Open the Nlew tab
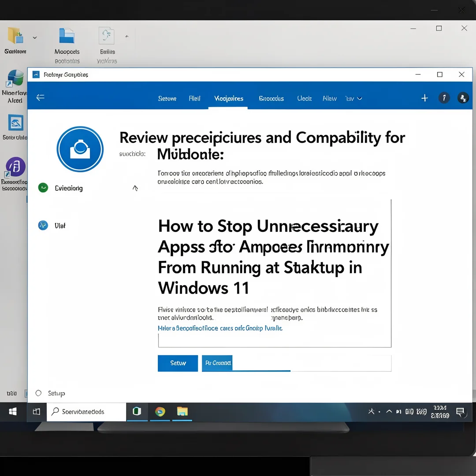Viewport: 476px width, 476px height. [x=330, y=98]
